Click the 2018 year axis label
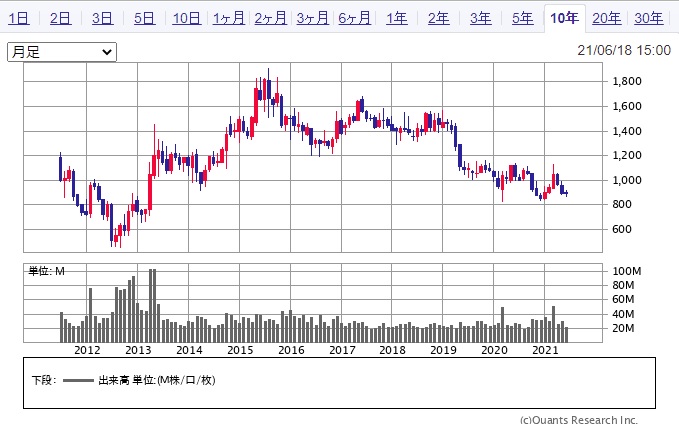Image resolution: width=679 pixels, height=428 pixels. [392, 350]
